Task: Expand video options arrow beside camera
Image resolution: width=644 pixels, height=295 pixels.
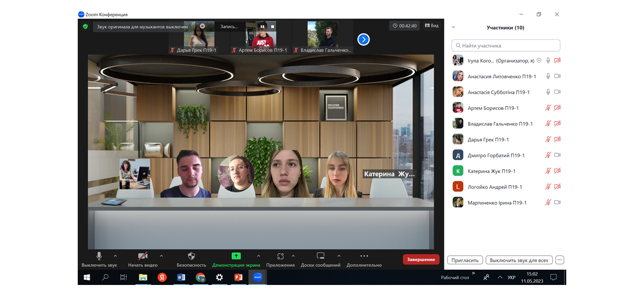Action: click(162, 255)
